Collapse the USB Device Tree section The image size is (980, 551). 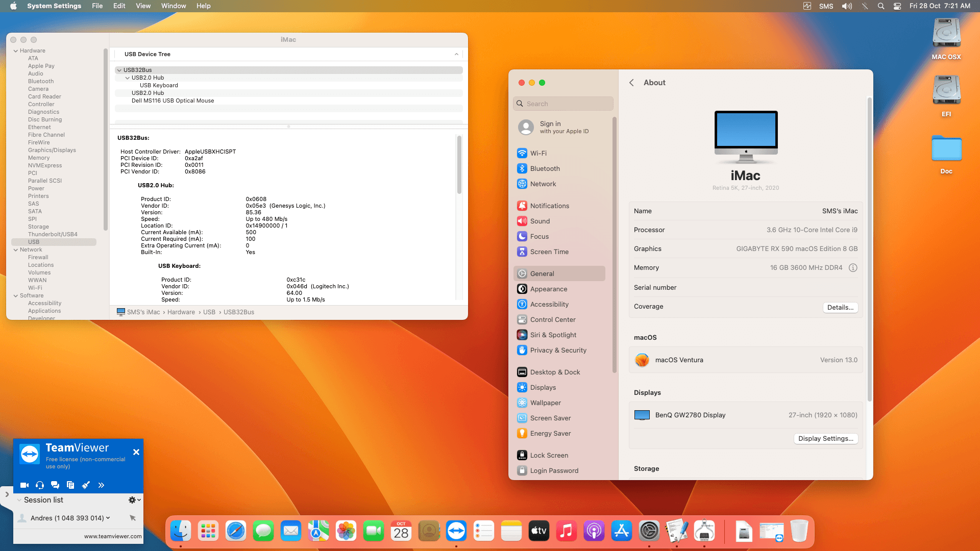coord(456,54)
